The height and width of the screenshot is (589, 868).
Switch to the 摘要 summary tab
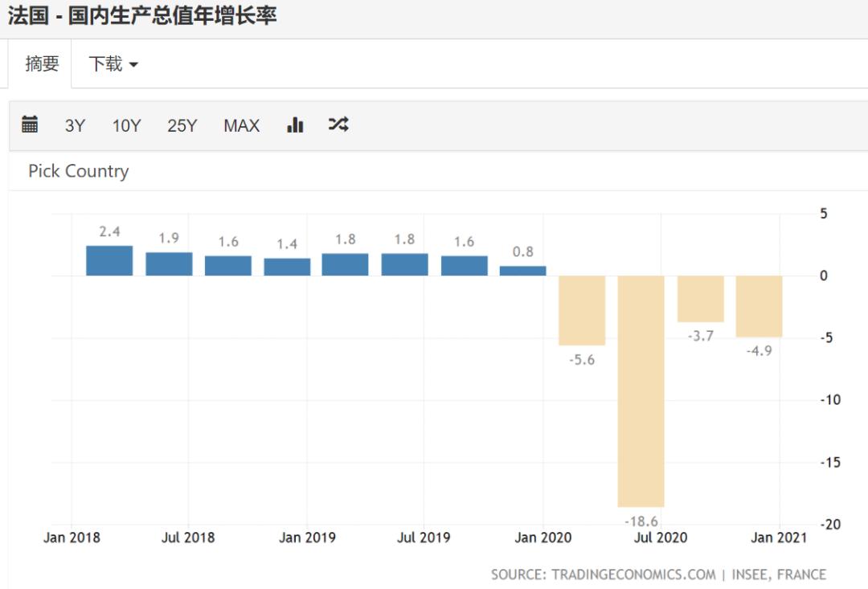coord(41,63)
